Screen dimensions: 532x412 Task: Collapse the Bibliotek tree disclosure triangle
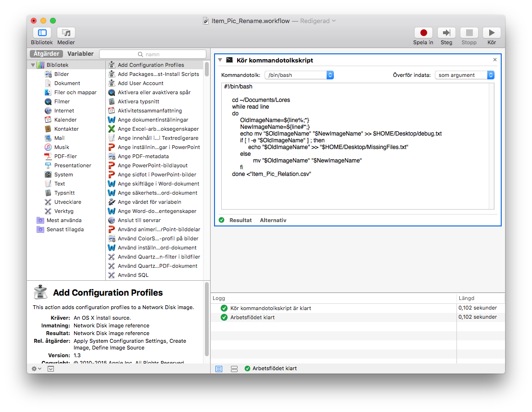tap(33, 65)
